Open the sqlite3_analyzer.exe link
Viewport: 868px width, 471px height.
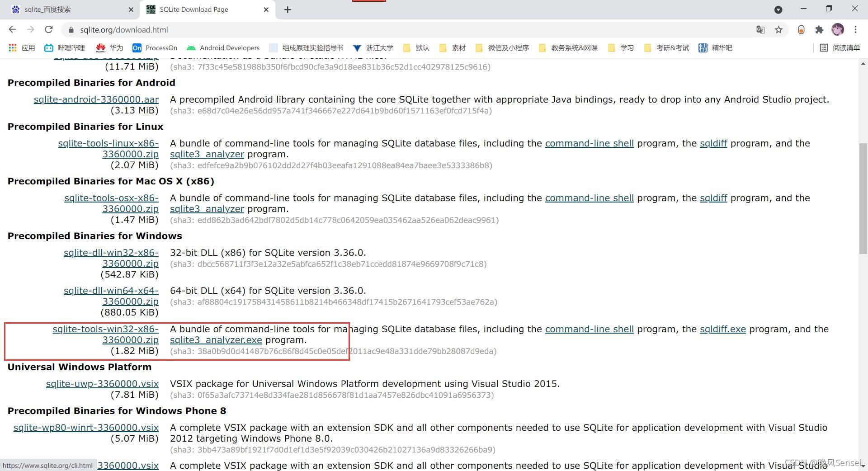pyautogui.click(x=216, y=340)
